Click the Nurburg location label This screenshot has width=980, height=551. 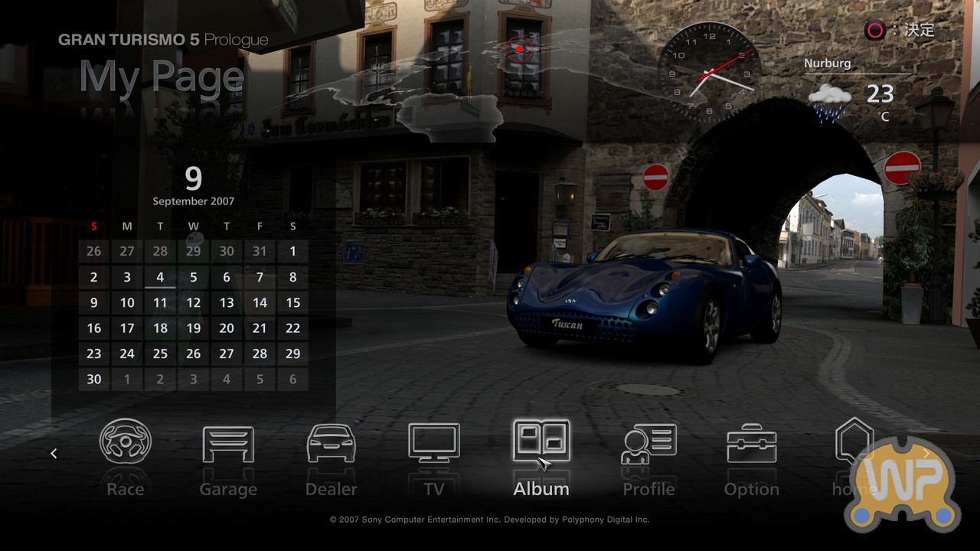tap(827, 64)
